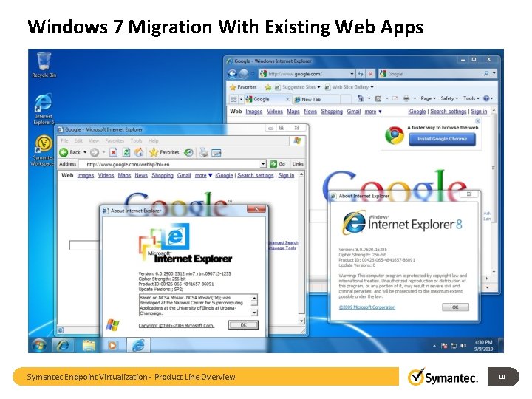Screen dimensions: 532x399
Task: Open Internet Explorer 6 desktop shortcut
Action: coord(44,109)
